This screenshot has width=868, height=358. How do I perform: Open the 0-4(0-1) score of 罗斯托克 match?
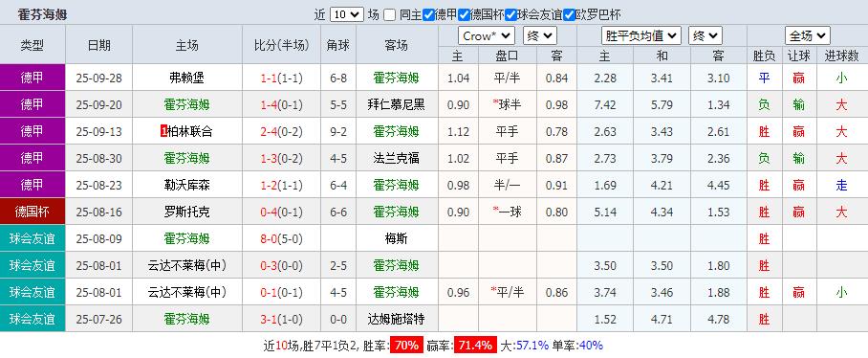click(281, 213)
